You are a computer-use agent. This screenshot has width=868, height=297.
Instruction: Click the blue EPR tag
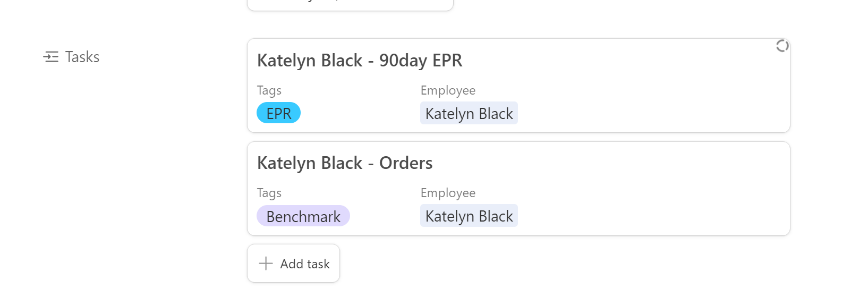tap(278, 113)
